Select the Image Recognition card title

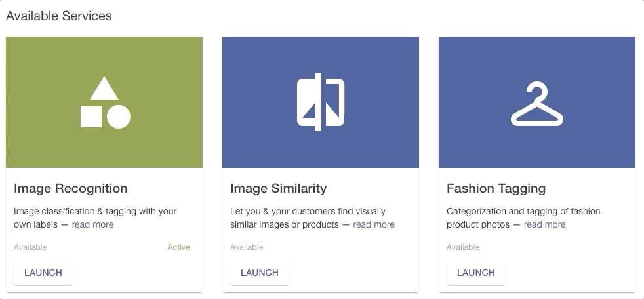(x=71, y=189)
